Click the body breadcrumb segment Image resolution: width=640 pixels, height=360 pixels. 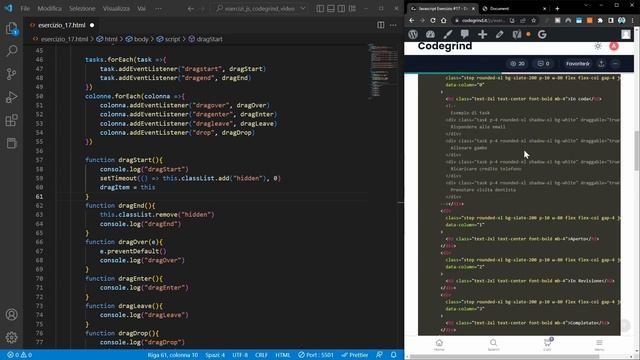tap(138, 39)
